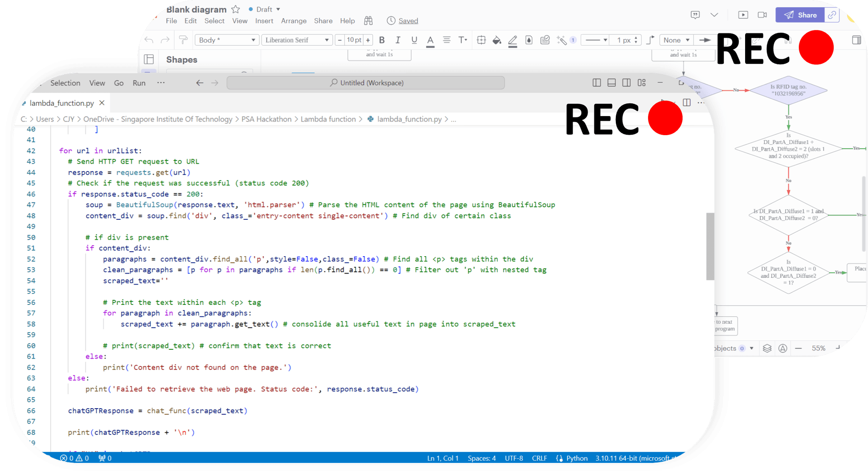
Task: Star the Blank diagram document
Action: tap(236, 9)
